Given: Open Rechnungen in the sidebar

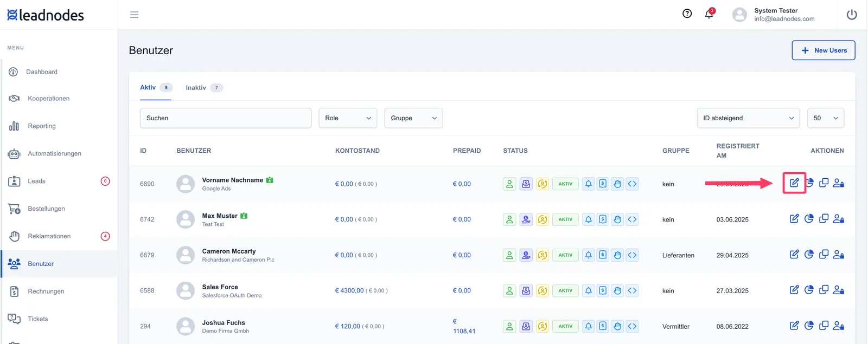Looking at the screenshot, I should pos(46,291).
